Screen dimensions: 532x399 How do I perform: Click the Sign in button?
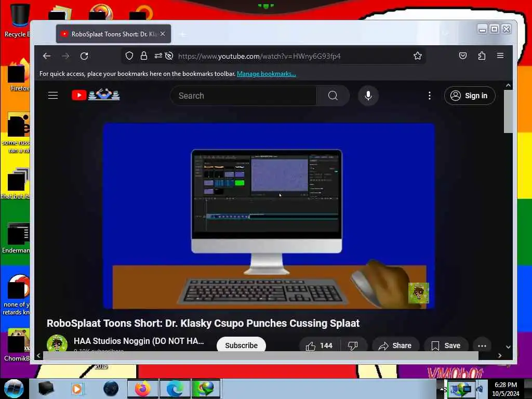click(470, 96)
